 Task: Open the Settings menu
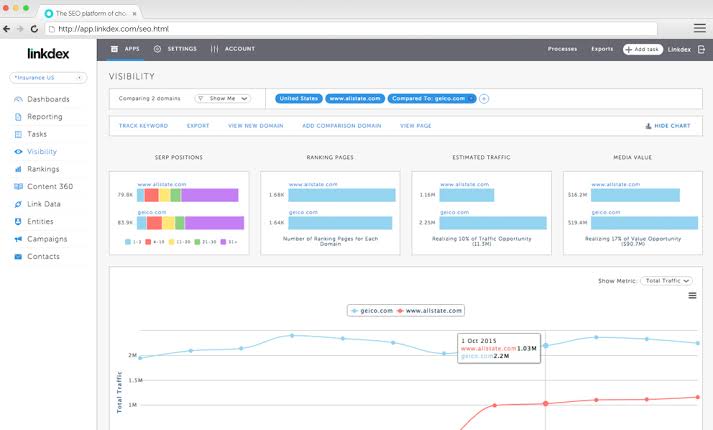(176, 49)
